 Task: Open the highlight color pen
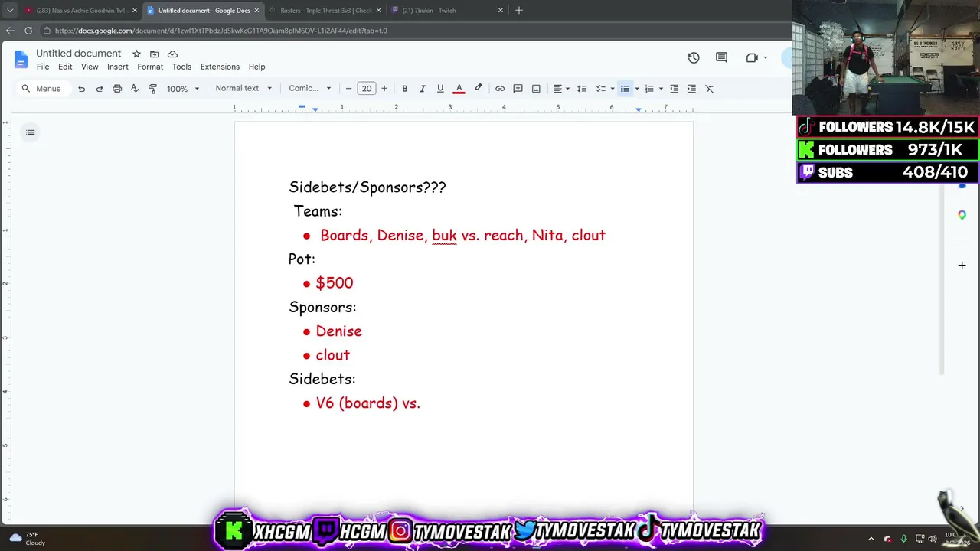click(x=478, y=89)
